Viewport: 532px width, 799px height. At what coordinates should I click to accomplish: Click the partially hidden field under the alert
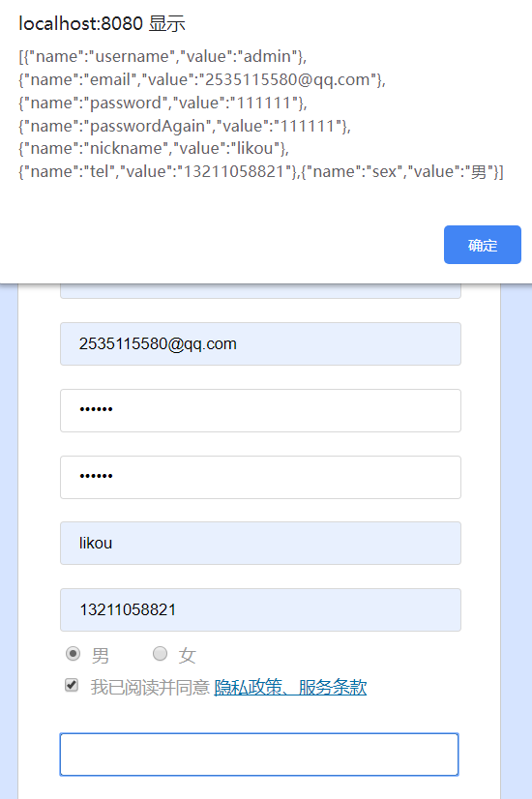tap(260, 291)
